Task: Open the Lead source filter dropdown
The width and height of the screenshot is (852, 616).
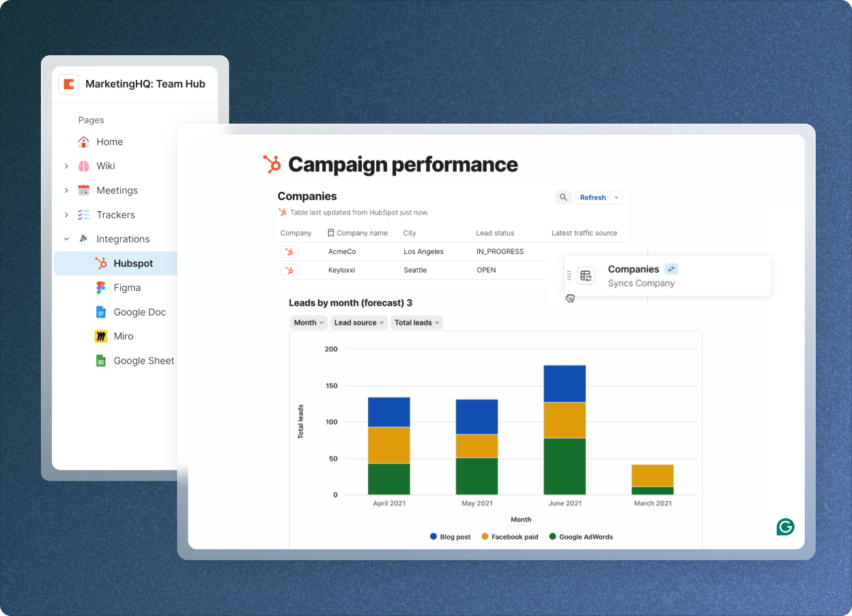Action: [358, 322]
